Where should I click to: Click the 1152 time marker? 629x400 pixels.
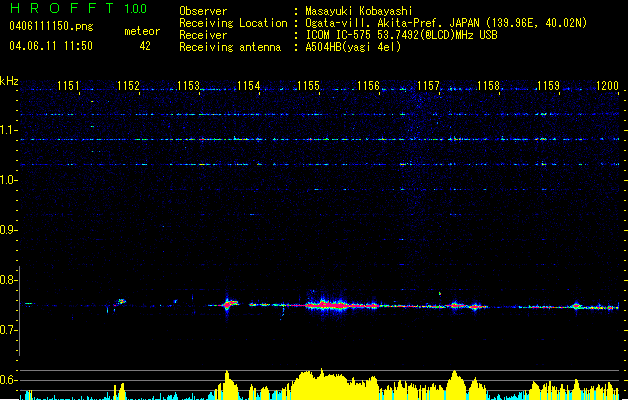[x=128, y=86]
